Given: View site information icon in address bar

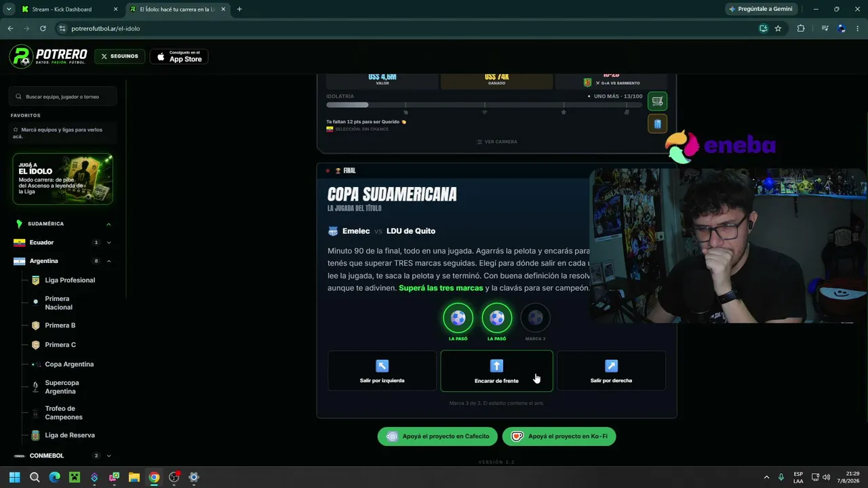Looking at the screenshot, I should point(62,28).
